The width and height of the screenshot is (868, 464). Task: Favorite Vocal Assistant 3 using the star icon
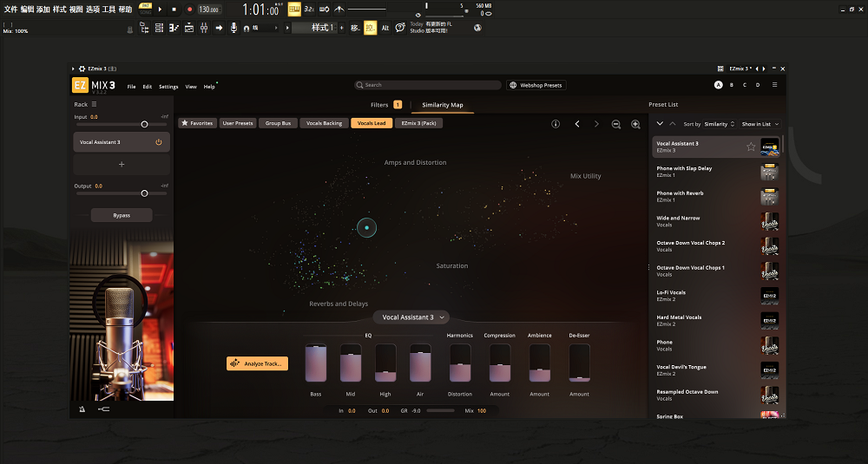[x=751, y=147]
